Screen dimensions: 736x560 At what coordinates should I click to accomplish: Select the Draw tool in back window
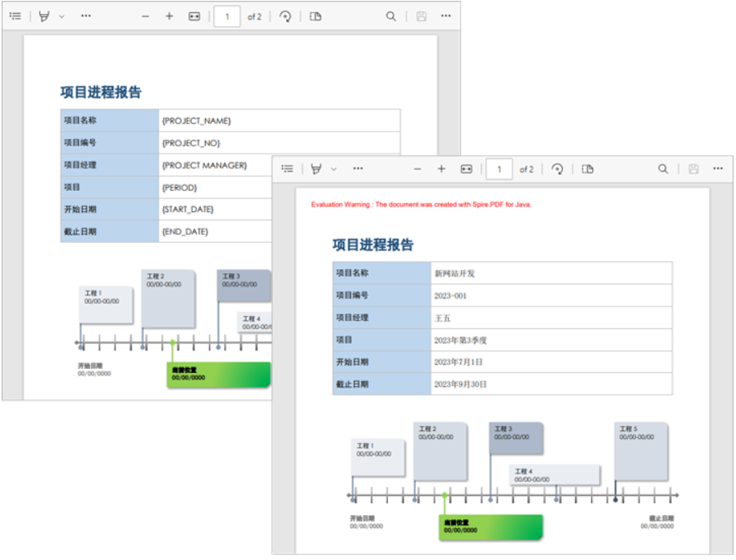pyautogui.click(x=44, y=16)
